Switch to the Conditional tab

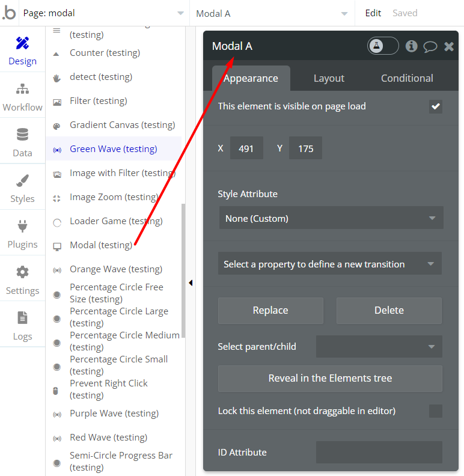tap(407, 78)
